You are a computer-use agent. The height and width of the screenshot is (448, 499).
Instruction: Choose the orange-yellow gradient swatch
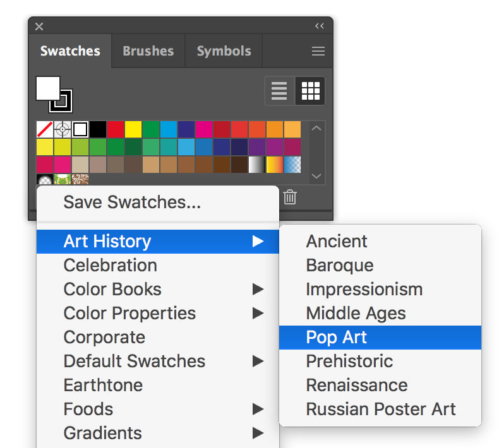pyautogui.click(x=275, y=165)
